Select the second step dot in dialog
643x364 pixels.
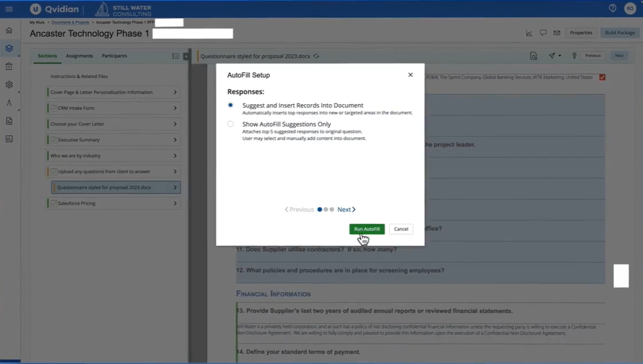coord(326,209)
